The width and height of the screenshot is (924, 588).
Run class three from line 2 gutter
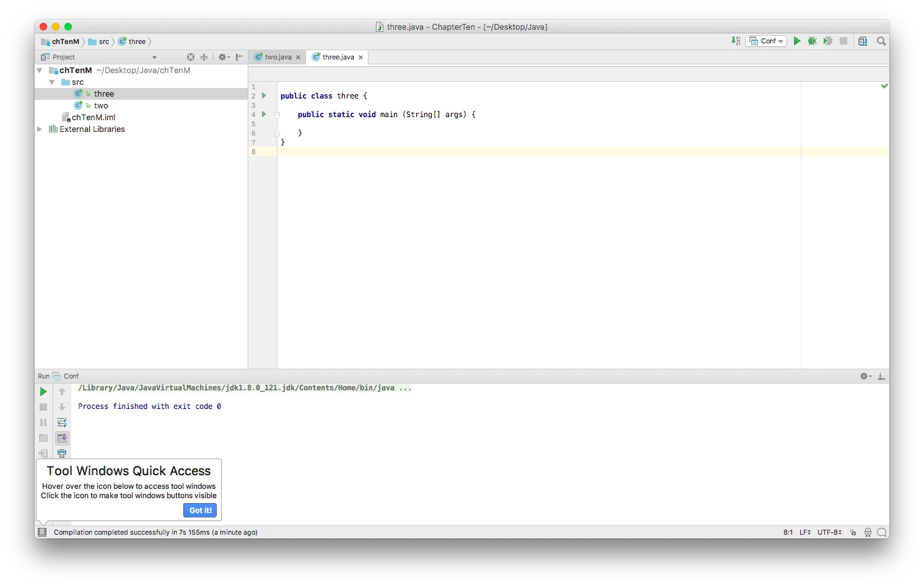click(x=264, y=95)
